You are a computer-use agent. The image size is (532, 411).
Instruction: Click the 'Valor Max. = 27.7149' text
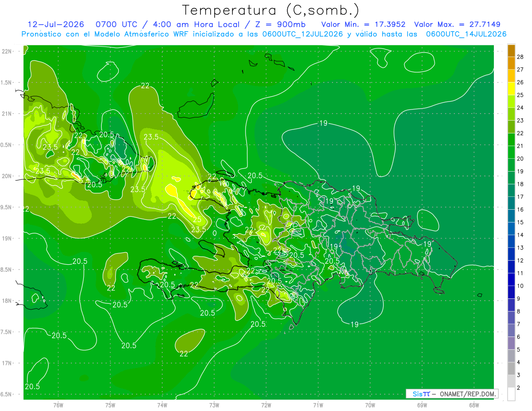(x=457, y=24)
